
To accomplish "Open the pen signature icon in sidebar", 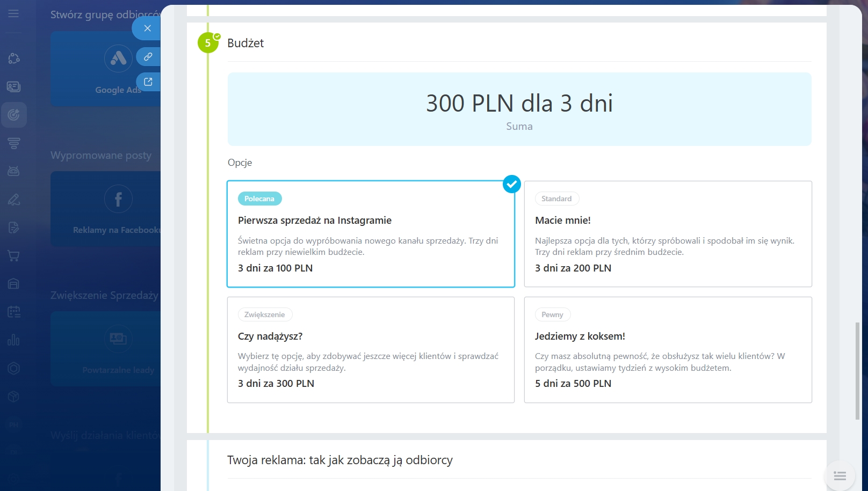I will (13, 200).
